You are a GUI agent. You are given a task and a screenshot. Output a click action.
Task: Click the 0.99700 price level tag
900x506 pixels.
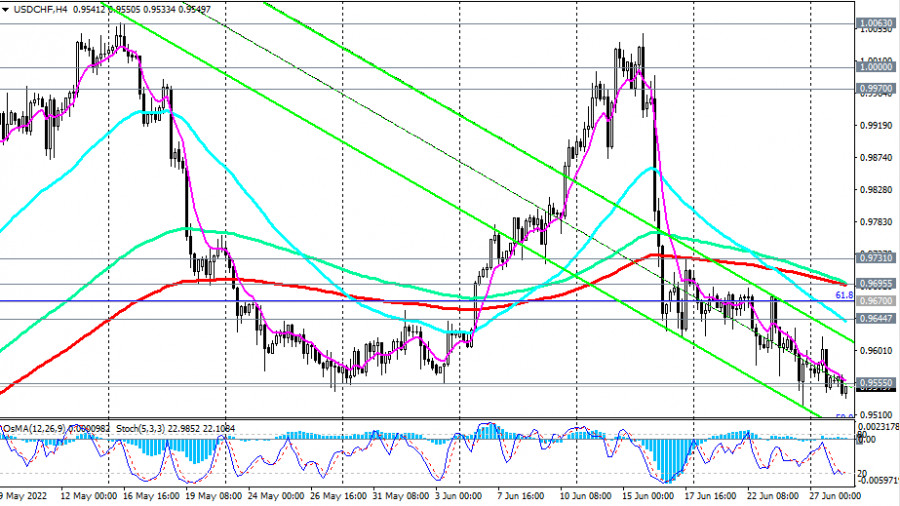click(874, 88)
